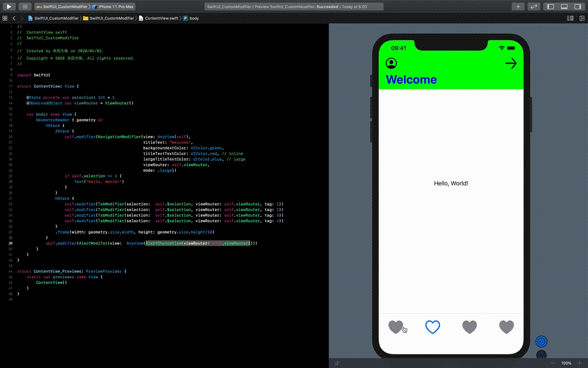Select the rightmost heart tab in preview
588x368 pixels.
(x=506, y=327)
